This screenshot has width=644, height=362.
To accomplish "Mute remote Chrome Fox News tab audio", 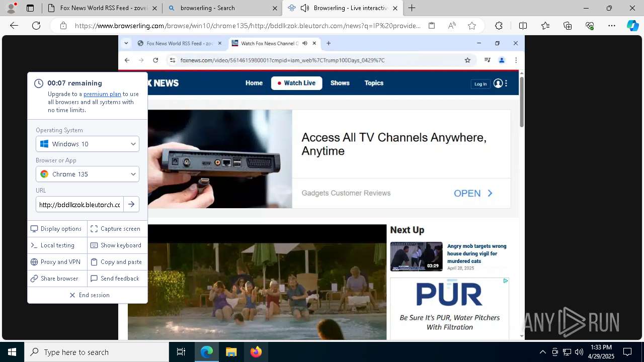I will point(304,43).
